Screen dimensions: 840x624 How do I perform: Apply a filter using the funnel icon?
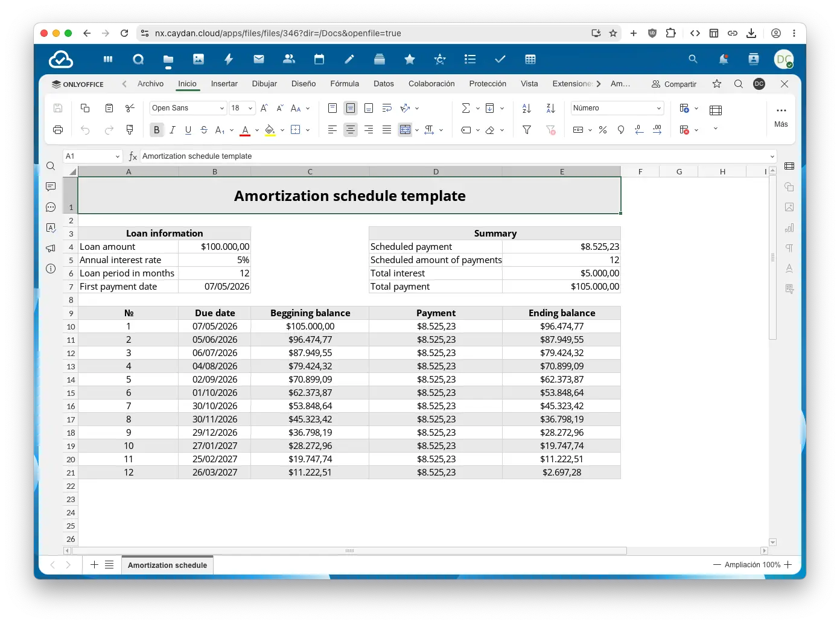(x=527, y=130)
